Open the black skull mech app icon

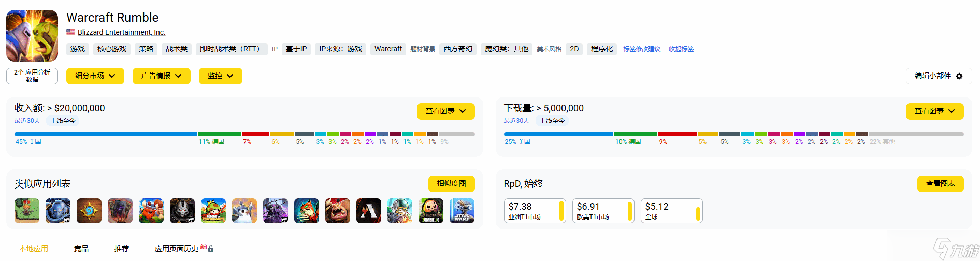(182, 211)
